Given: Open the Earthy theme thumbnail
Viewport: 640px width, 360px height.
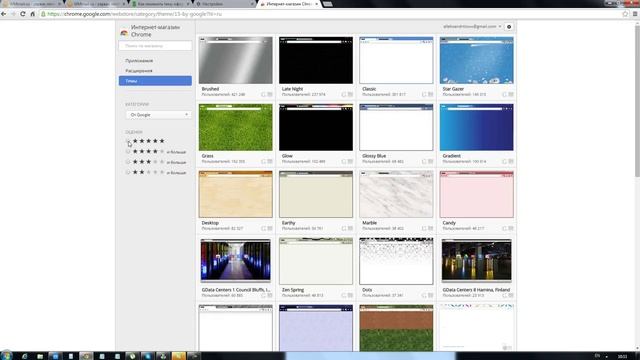Looking at the screenshot, I should coord(316,194).
